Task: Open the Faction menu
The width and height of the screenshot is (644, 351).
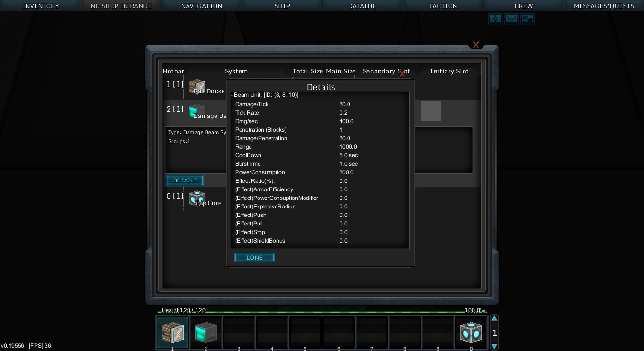Action: click(443, 6)
